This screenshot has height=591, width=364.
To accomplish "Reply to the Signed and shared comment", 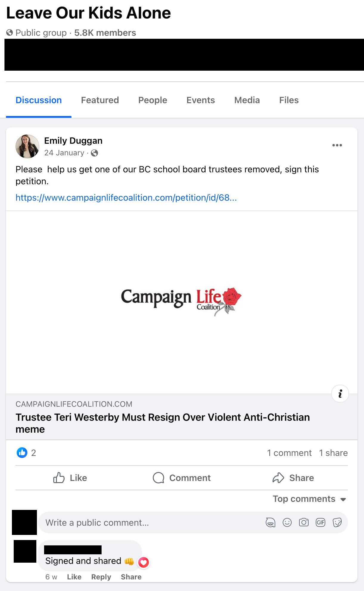I will click(x=101, y=577).
